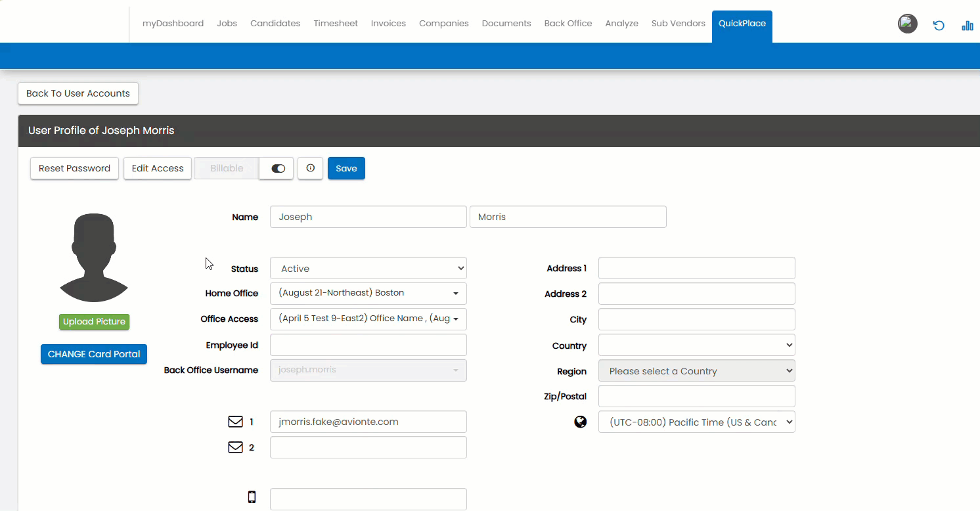The width and height of the screenshot is (980, 511).
Task: Toggle the Billable switch
Action: pyautogui.click(x=277, y=168)
